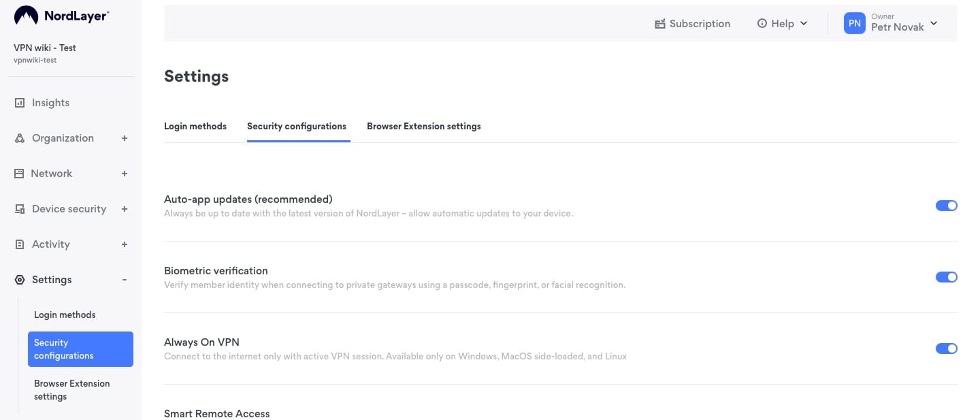This screenshot has width=980, height=420.
Task: Click the Network sidebar icon
Action: (x=19, y=174)
